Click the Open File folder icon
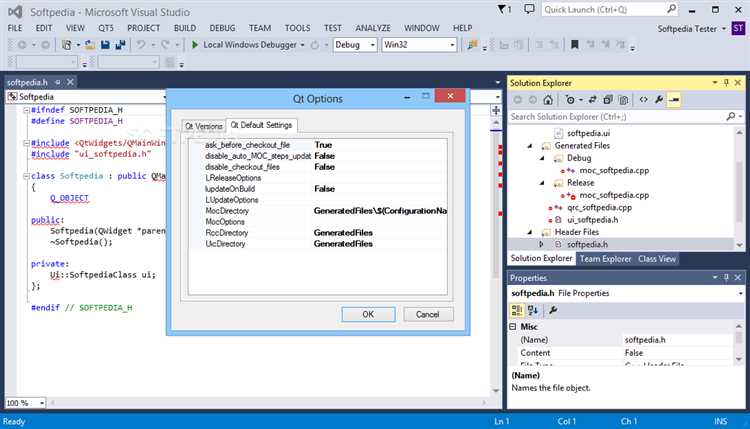The height and width of the screenshot is (429, 750). (x=89, y=44)
